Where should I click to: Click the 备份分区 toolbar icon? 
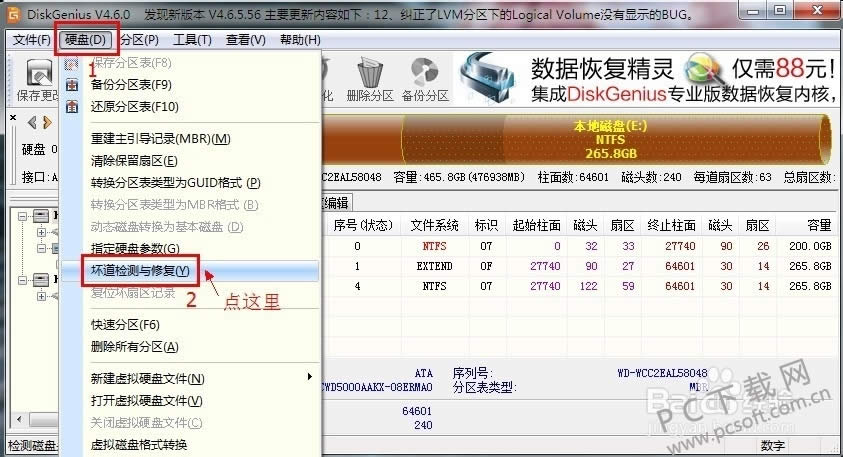point(425,72)
